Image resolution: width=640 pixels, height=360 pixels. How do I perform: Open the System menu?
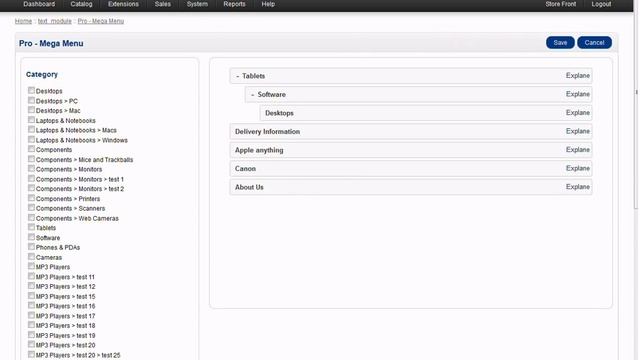pyautogui.click(x=197, y=4)
